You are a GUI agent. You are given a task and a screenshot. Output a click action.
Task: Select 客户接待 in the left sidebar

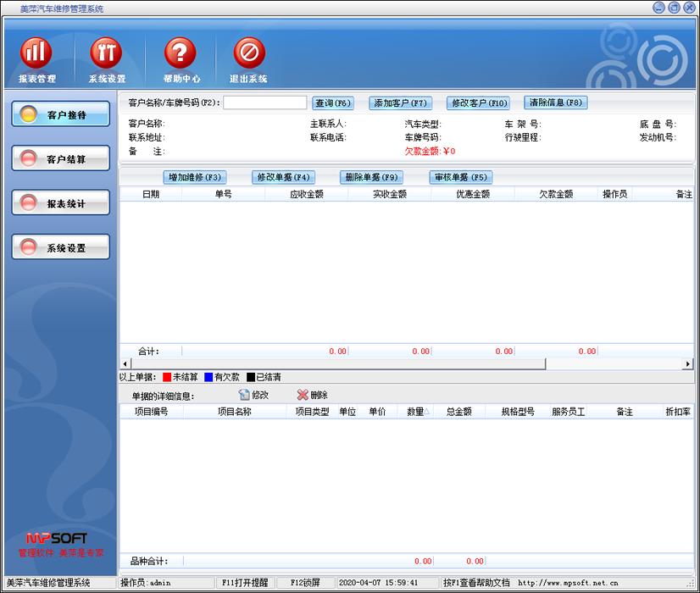tap(61, 114)
